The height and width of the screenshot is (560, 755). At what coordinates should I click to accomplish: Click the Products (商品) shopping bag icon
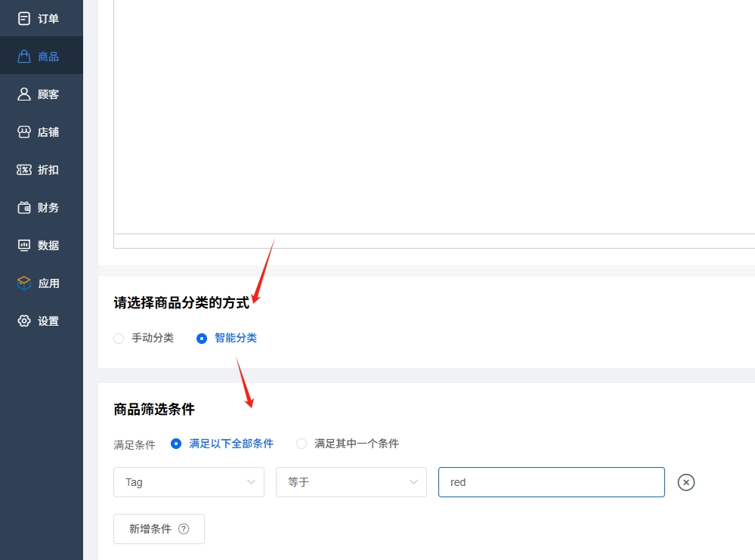pos(24,57)
